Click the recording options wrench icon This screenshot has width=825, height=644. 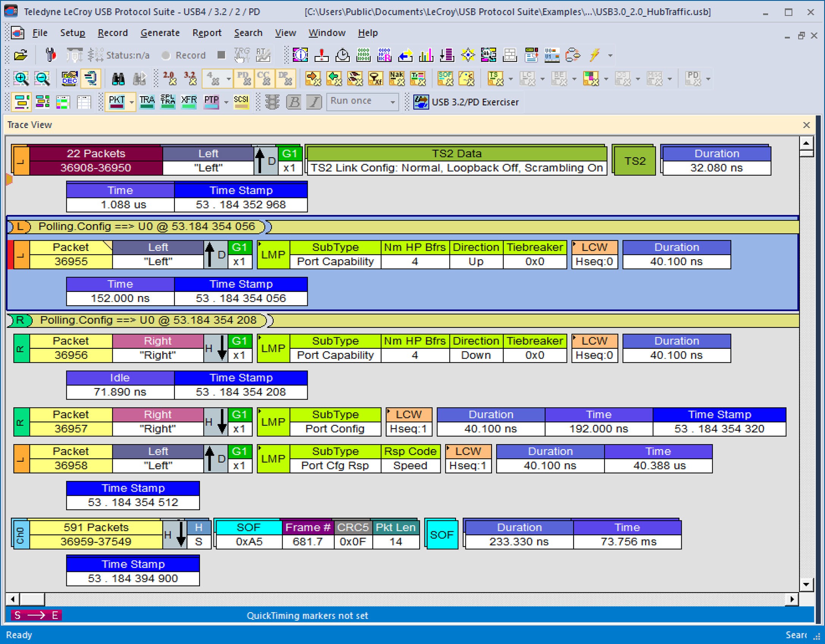pos(50,55)
